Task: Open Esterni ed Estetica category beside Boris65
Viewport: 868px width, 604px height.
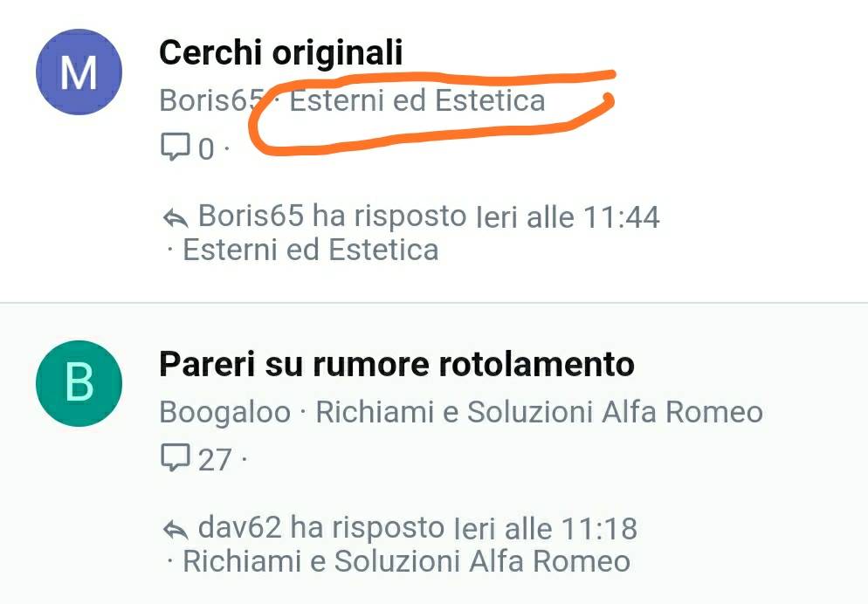Action: pos(417,100)
